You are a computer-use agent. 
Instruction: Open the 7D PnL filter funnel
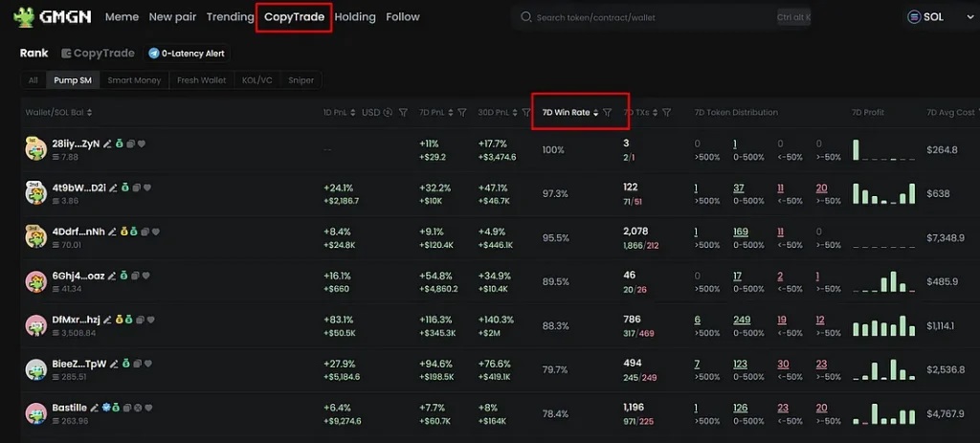pyautogui.click(x=462, y=113)
